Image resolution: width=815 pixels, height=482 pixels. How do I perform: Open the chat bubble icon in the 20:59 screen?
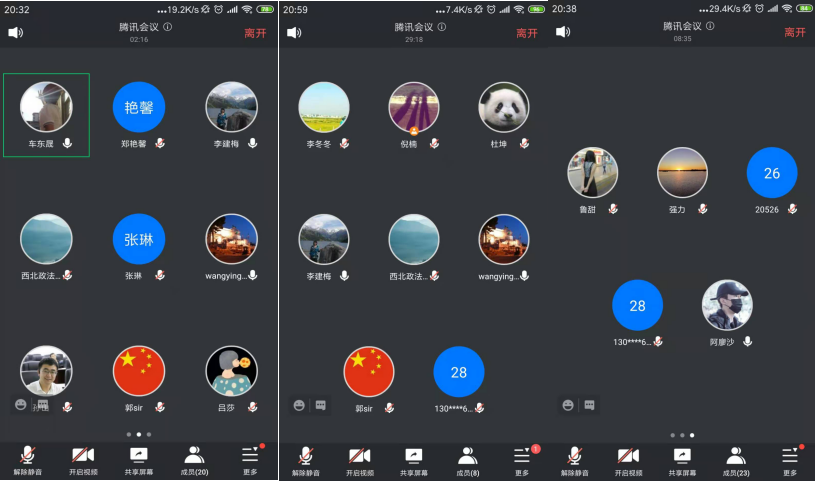321,405
